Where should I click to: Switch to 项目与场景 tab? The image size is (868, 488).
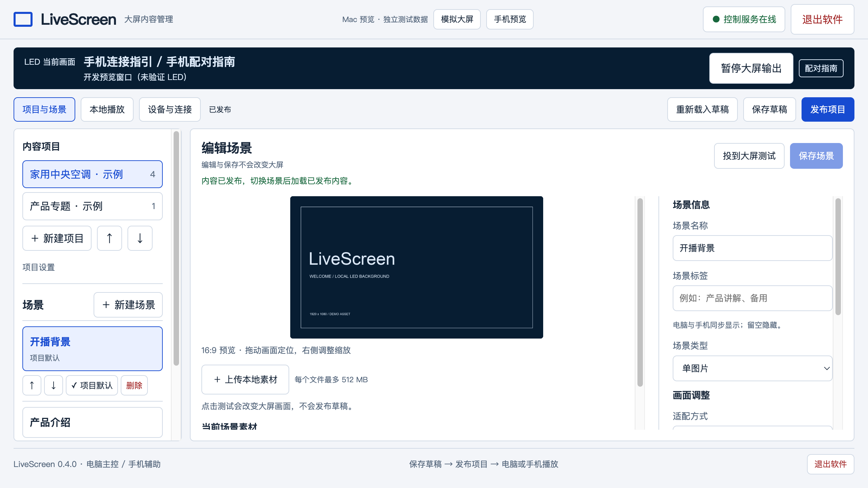44,109
